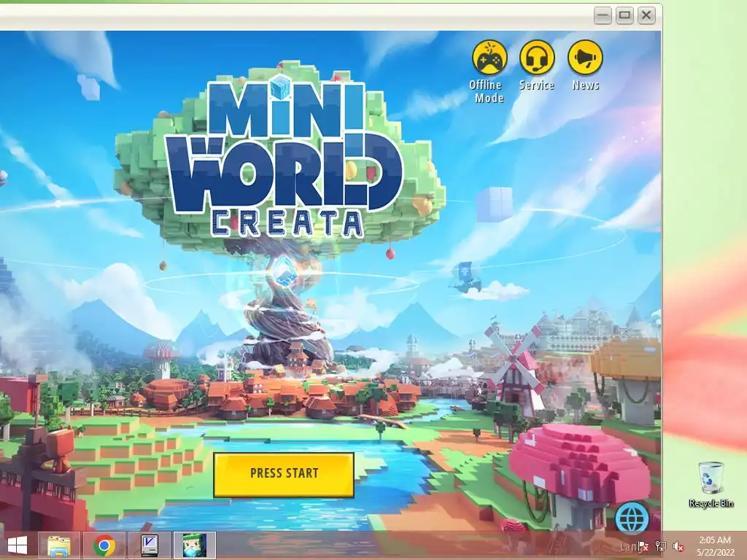Open the Windows Start menu
The height and width of the screenshot is (560, 747).
click(x=18, y=545)
